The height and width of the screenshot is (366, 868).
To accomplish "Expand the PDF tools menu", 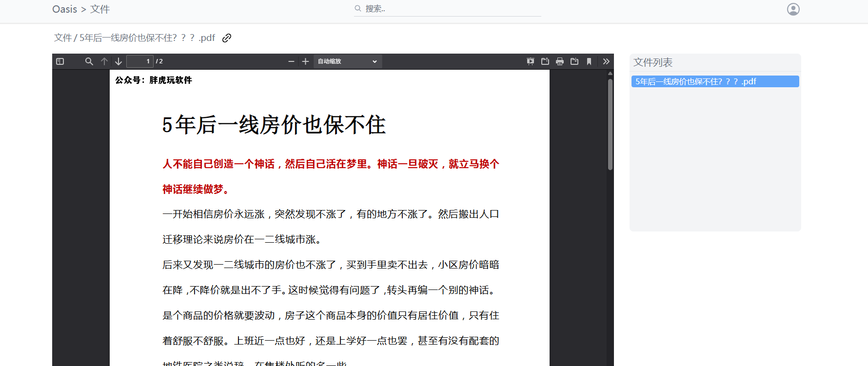I will click(606, 61).
